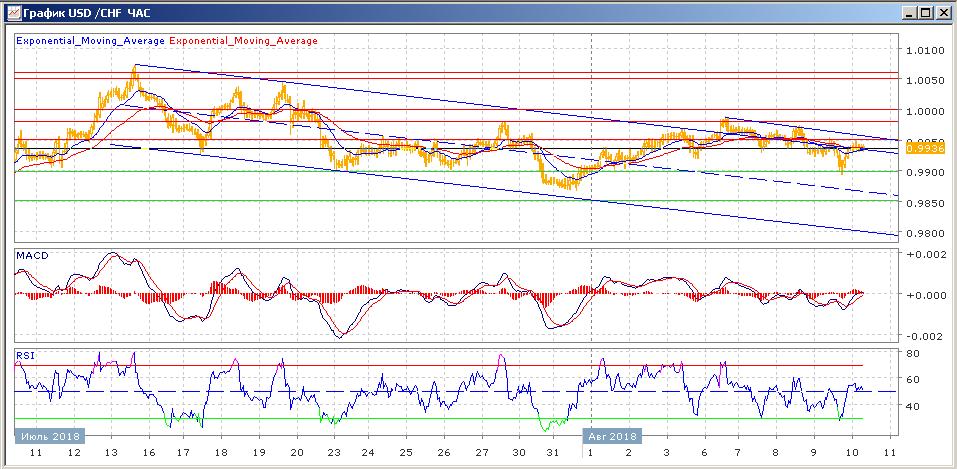Select the MACD indicator label

[x=31, y=256]
